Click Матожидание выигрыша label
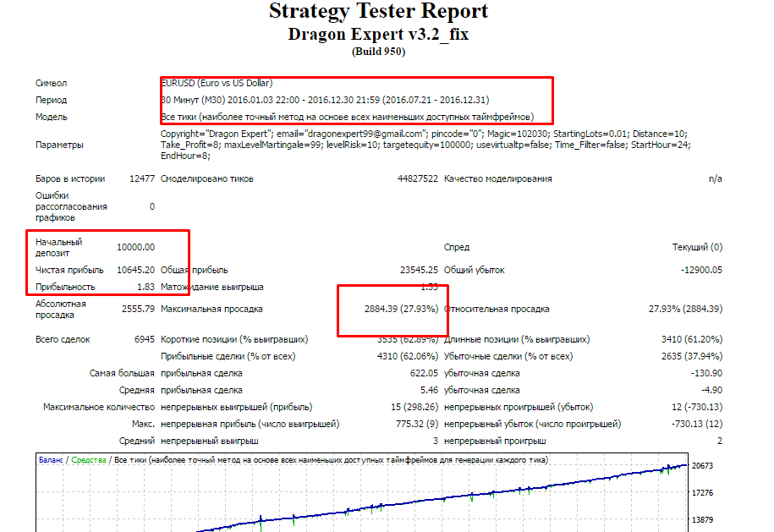This screenshot has width=774, height=532. click(212, 287)
